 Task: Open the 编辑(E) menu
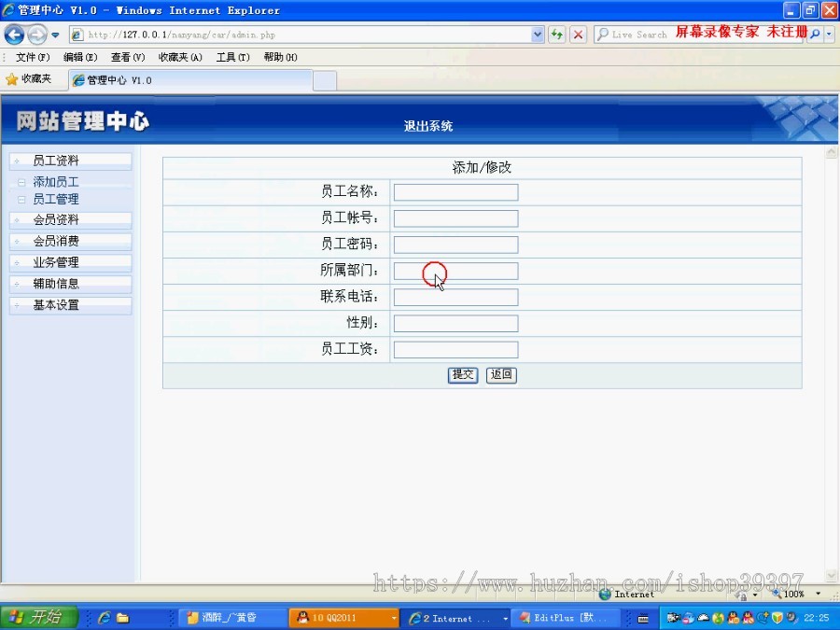click(x=80, y=57)
